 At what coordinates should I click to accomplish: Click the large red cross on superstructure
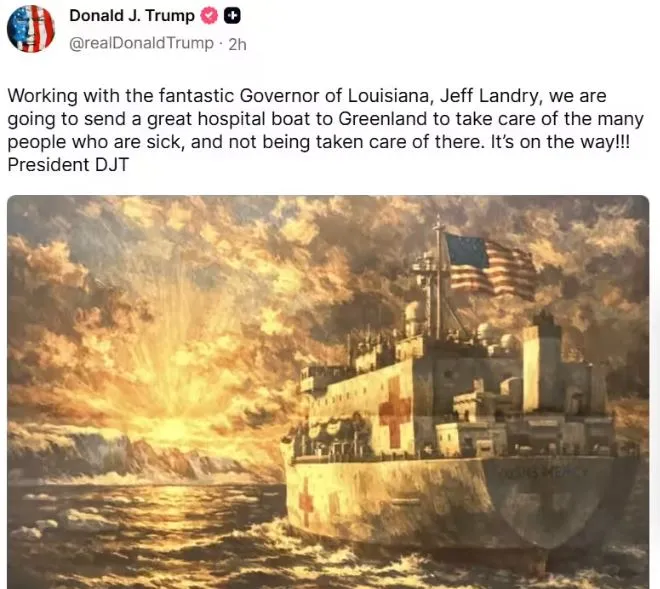pos(394,412)
